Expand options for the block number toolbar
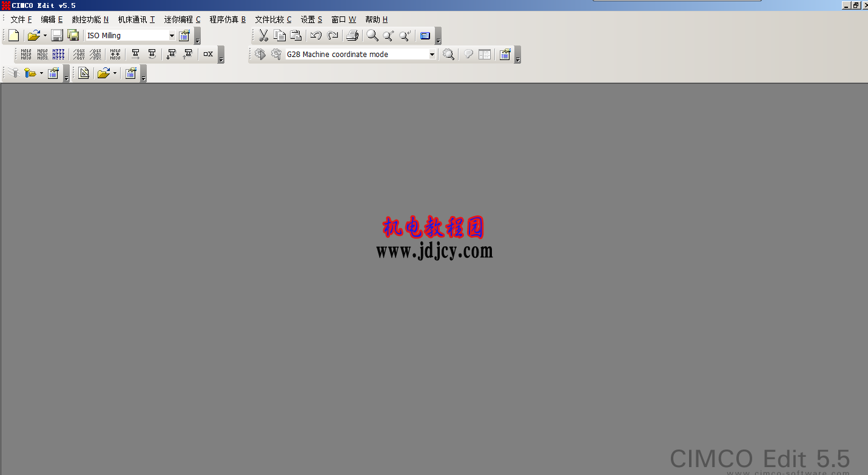868x475 pixels. coord(221,55)
